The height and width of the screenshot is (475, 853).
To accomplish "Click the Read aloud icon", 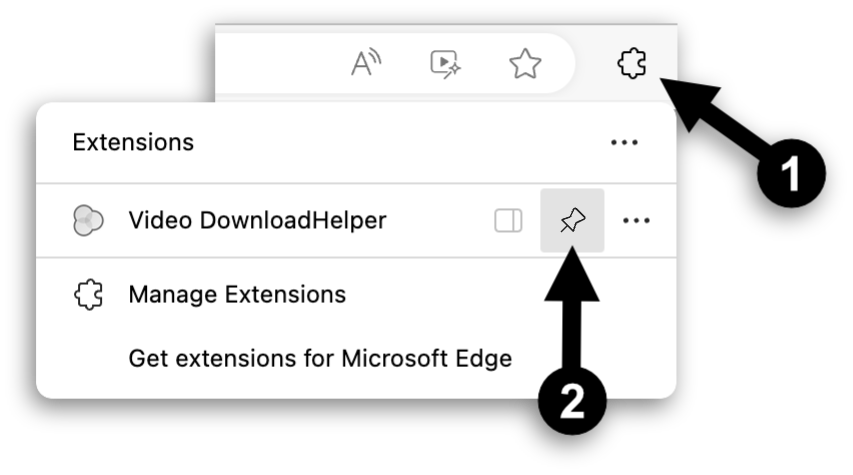I will tap(367, 64).
